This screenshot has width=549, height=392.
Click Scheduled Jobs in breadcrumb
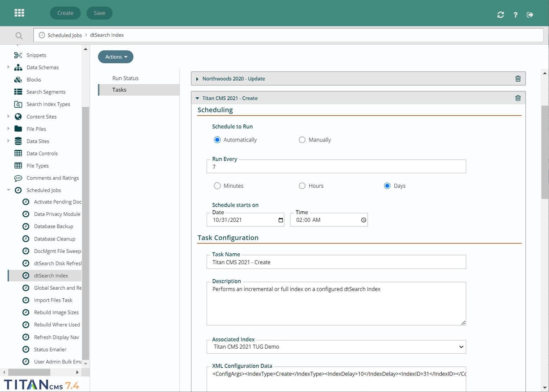click(65, 35)
